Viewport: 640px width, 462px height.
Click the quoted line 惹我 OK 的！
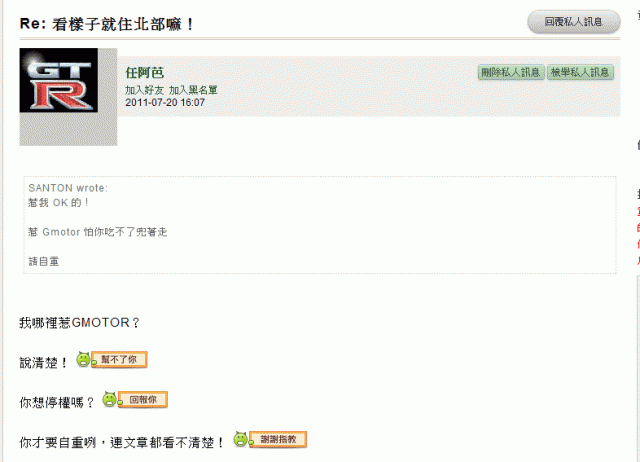point(60,202)
